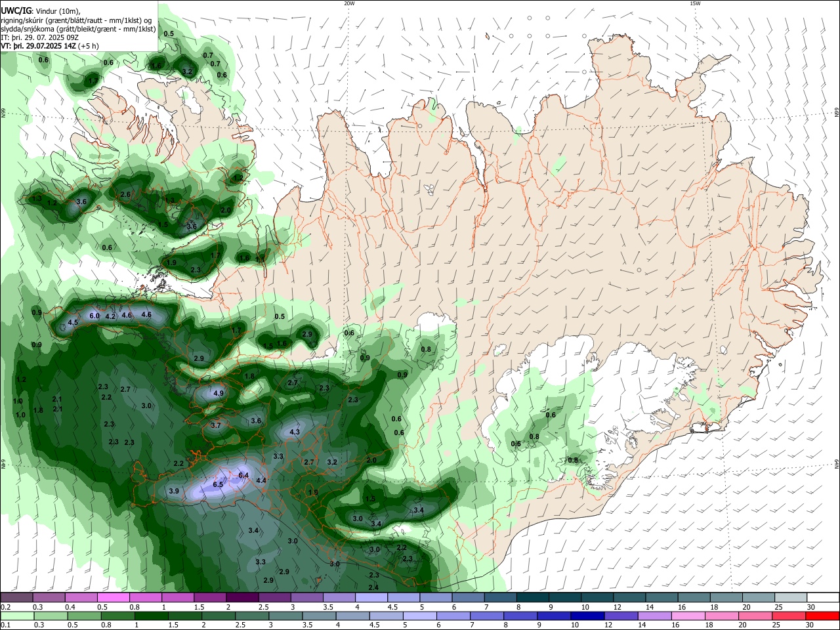This screenshot has height=630, width=840.
Task: Select the 4.9 rainfall label on the map
Action: pos(219,394)
